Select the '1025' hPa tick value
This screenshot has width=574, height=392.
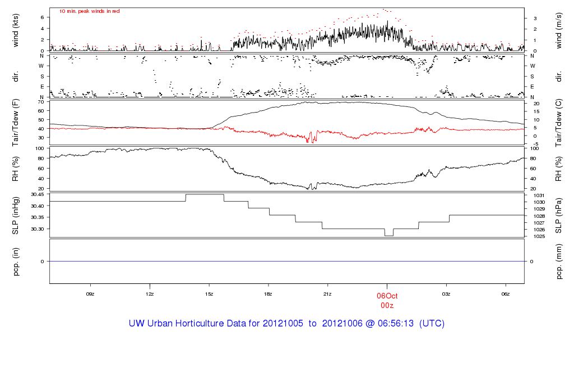click(x=539, y=236)
